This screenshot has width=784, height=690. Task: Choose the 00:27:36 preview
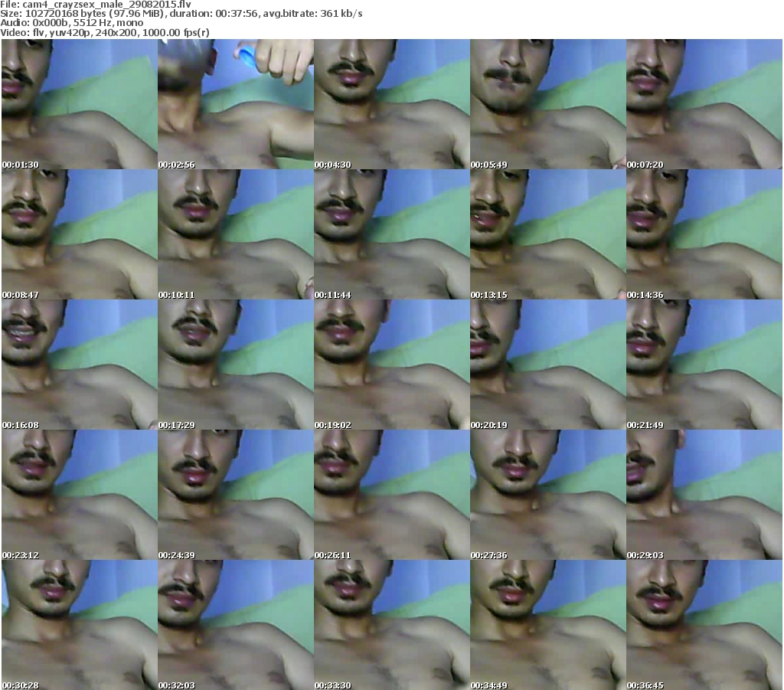(547, 495)
